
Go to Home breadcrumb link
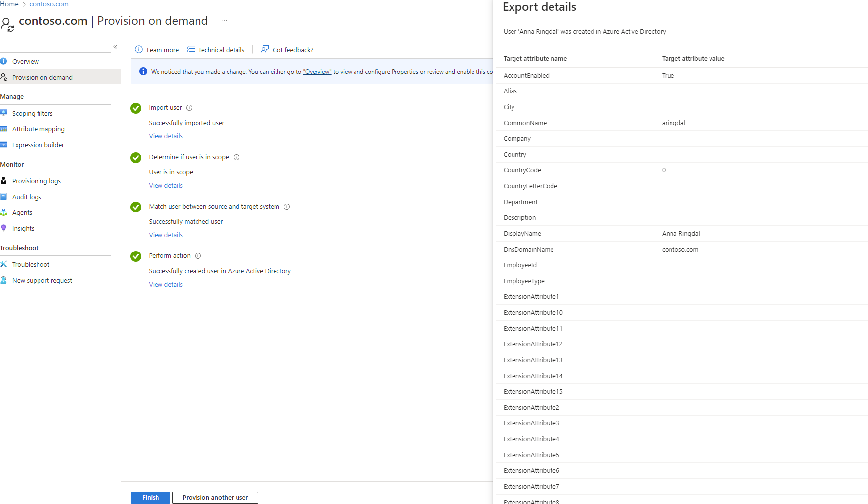tap(9, 4)
